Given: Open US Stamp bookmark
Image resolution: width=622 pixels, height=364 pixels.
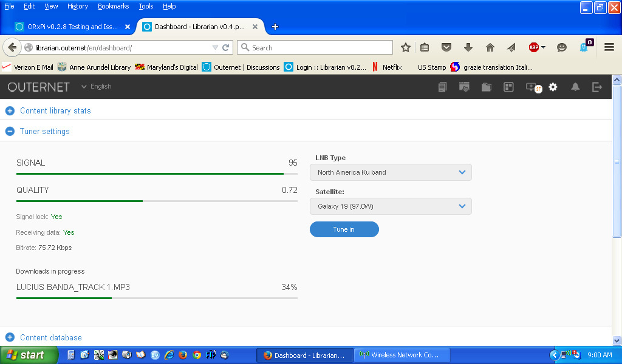Looking at the screenshot, I should [432, 67].
